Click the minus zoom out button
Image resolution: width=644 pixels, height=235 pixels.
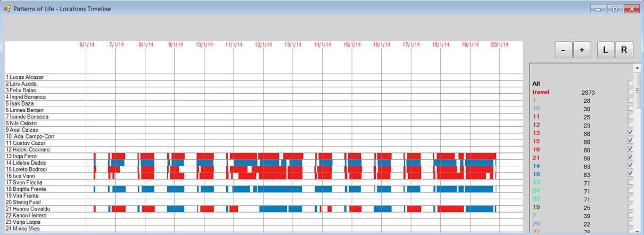pos(563,50)
